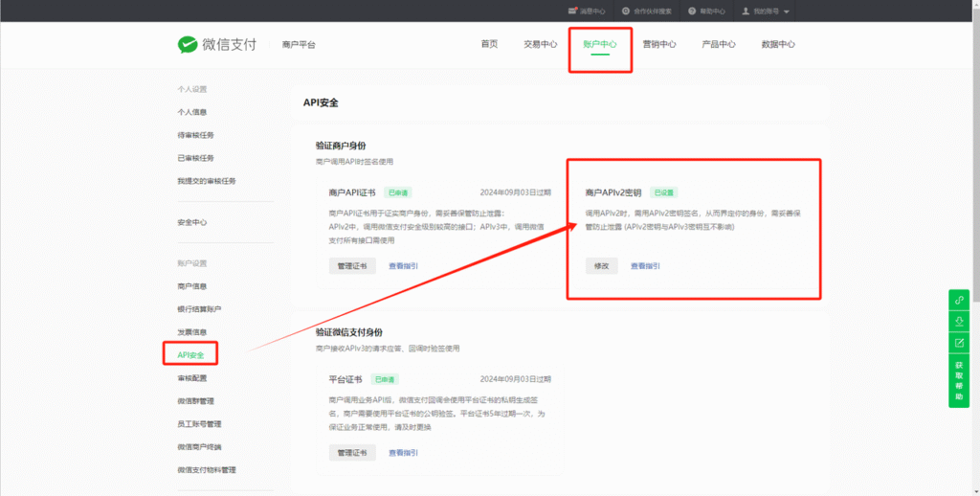Open 消息中心 envelope icon in top bar

572,11
